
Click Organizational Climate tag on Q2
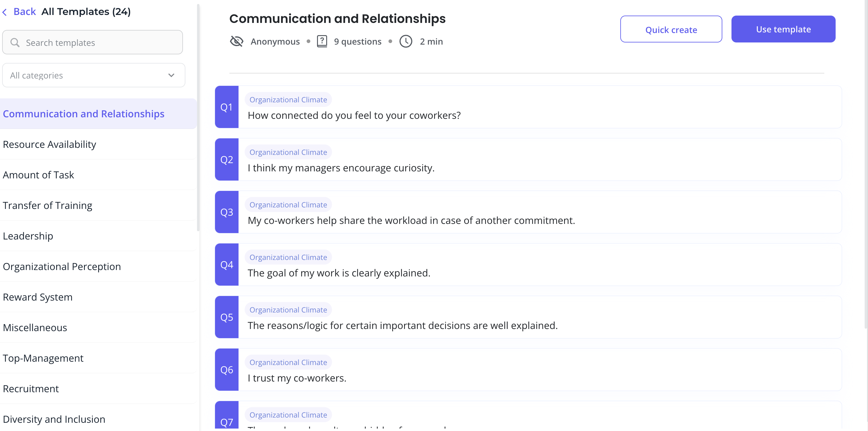coord(288,152)
